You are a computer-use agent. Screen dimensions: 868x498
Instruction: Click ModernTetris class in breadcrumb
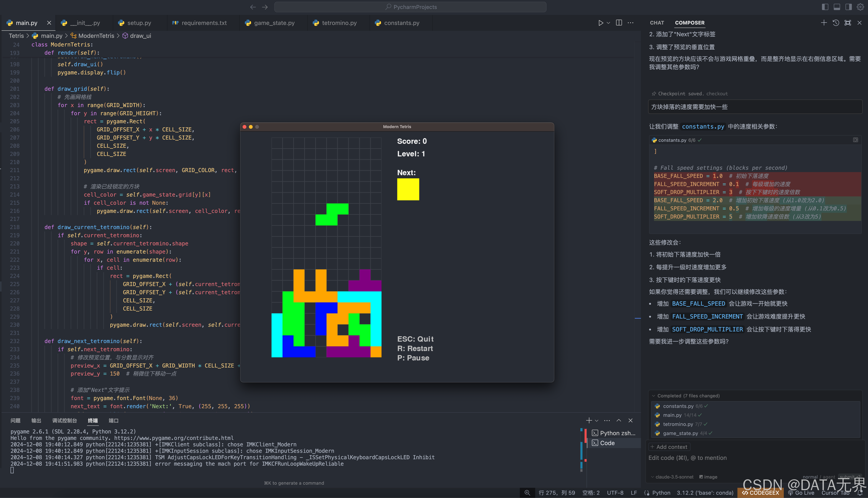[x=96, y=36]
